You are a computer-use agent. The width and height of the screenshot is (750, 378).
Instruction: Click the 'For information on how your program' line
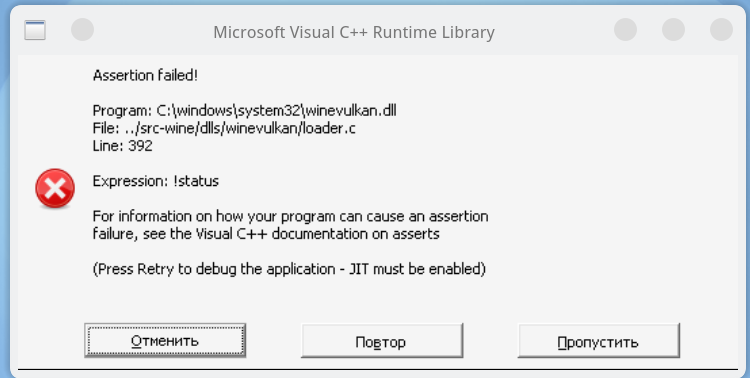click(x=290, y=216)
